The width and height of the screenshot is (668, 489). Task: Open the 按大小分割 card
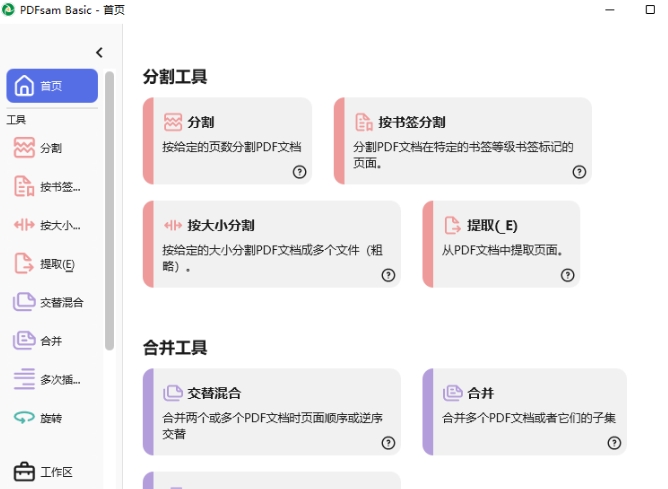(x=272, y=244)
